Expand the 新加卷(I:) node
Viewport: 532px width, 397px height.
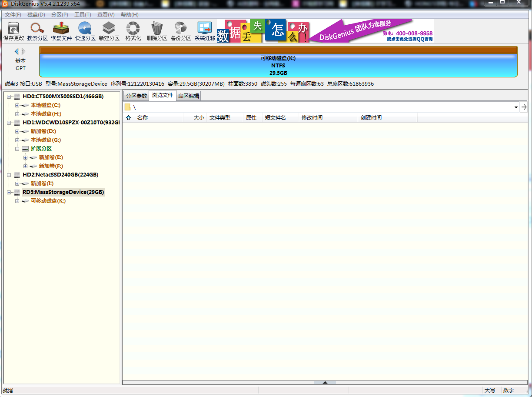coord(17,183)
